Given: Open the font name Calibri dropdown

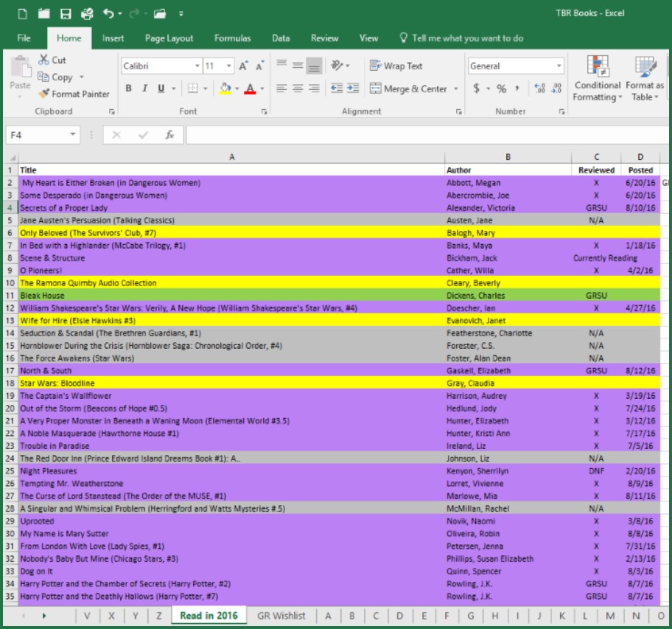Looking at the screenshot, I should [197, 66].
